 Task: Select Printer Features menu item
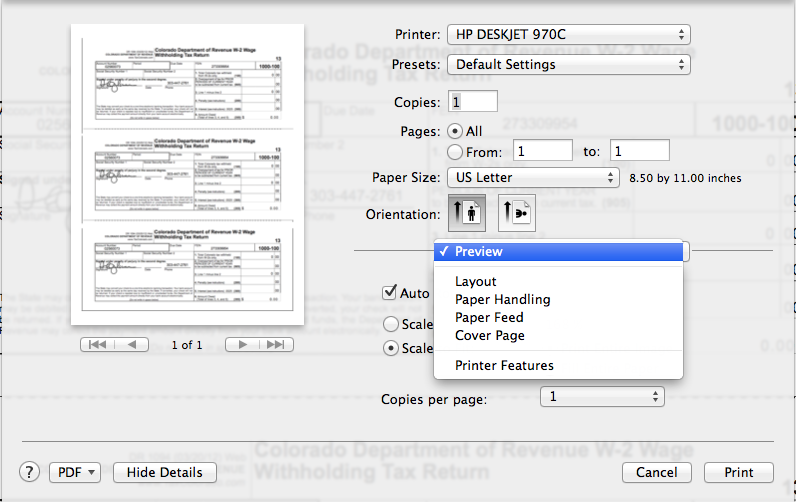(504, 366)
